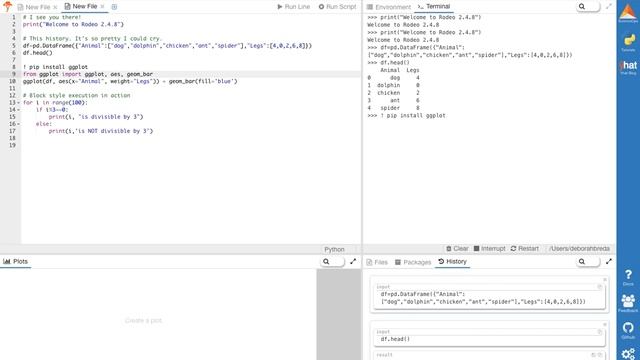This screenshot has height=360, width=640.
Task: Click the '# Block style execution in action' comment
Action: [76, 96]
